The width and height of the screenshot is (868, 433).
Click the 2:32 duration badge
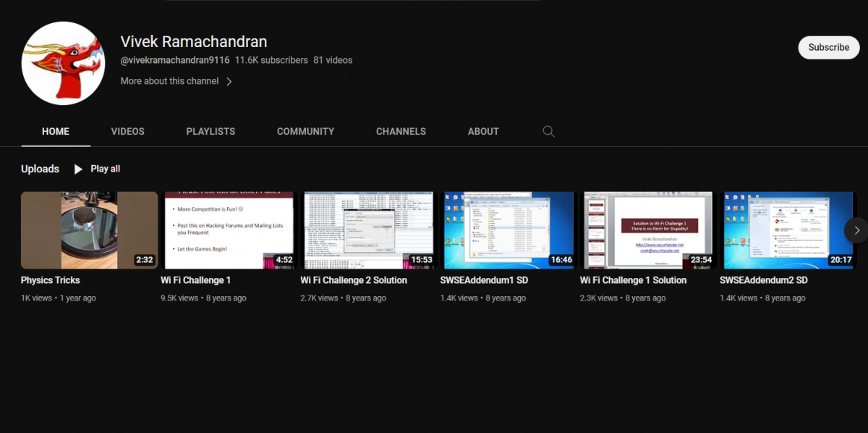pyautogui.click(x=144, y=260)
